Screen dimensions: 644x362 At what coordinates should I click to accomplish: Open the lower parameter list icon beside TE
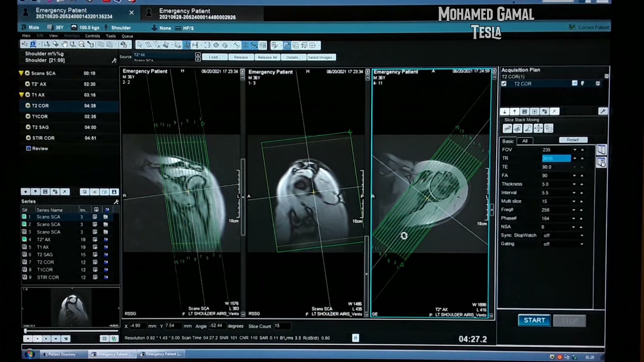(x=601, y=162)
